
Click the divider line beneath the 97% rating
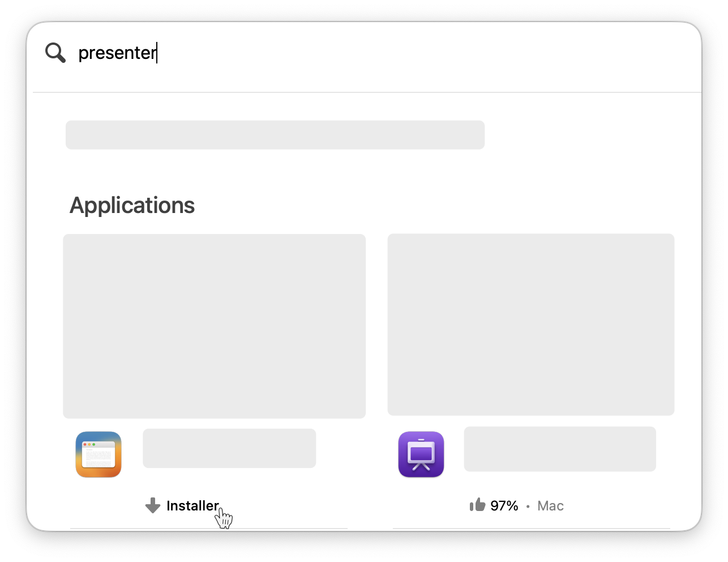point(531,529)
